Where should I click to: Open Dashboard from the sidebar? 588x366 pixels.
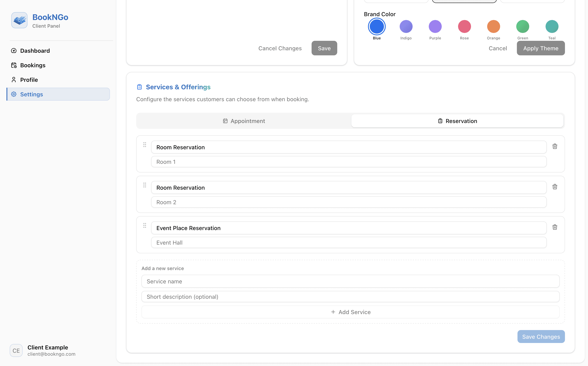point(58,50)
